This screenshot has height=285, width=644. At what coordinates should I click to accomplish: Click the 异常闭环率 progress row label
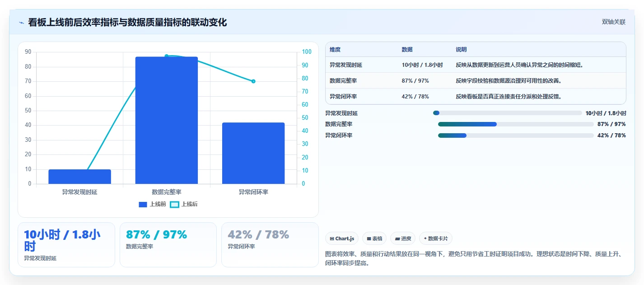[339, 135]
